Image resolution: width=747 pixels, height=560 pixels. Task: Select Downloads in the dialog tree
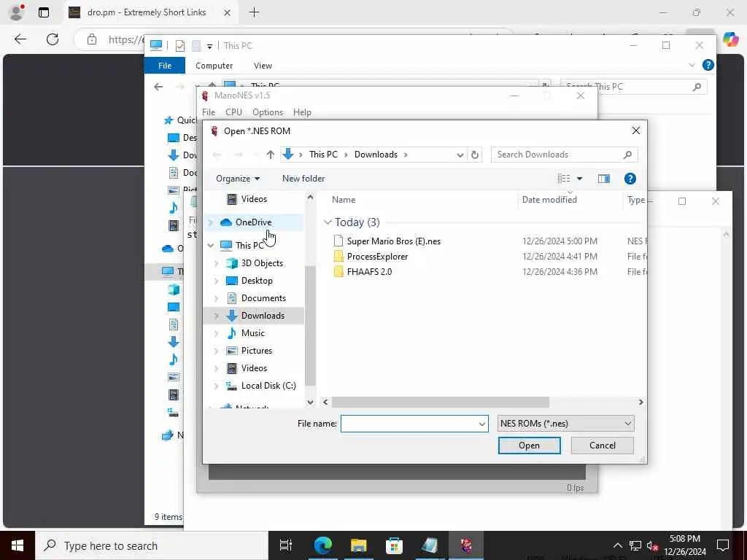coord(263,316)
